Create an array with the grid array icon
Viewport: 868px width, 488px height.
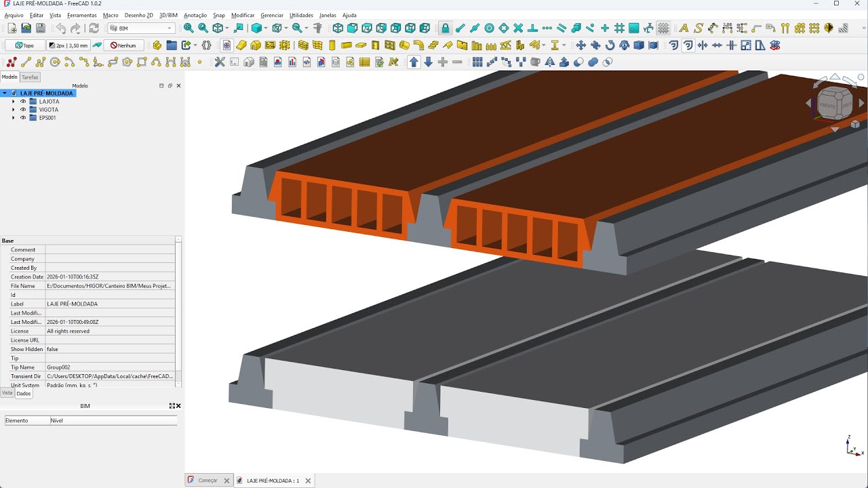477,62
